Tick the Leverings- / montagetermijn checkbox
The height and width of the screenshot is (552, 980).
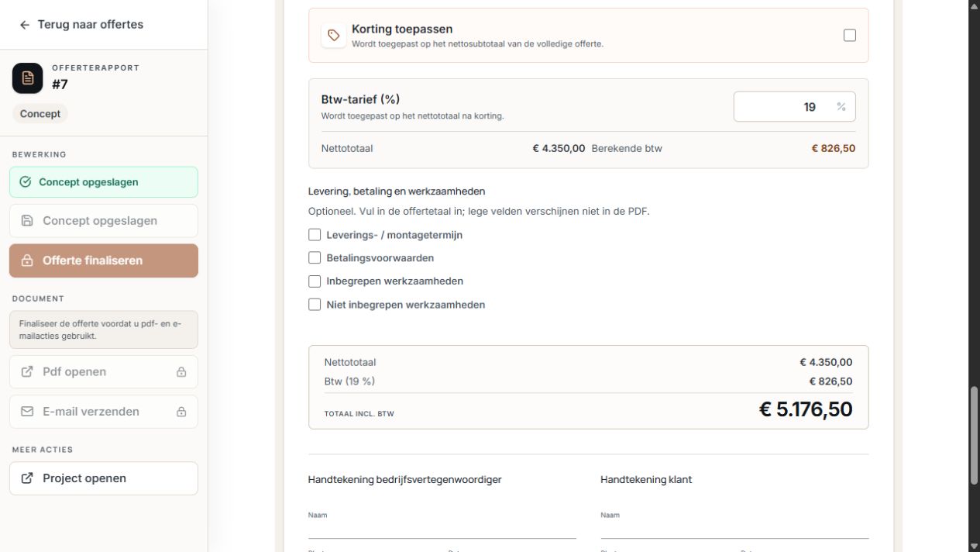tap(315, 235)
